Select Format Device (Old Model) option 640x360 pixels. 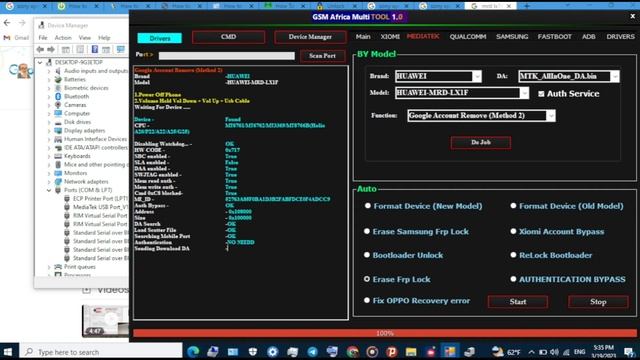pos(513,206)
